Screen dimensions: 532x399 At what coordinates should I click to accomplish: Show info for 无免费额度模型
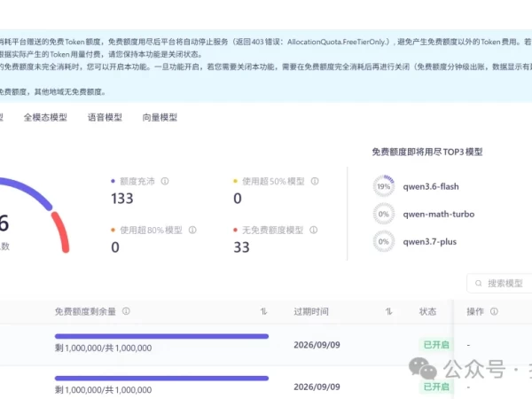pyautogui.click(x=314, y=230)
